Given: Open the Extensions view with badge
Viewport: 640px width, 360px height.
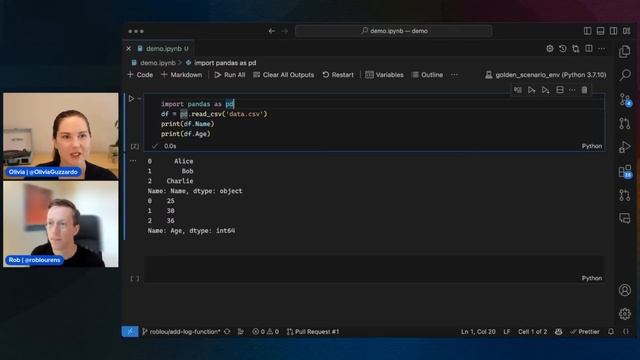Looking at the screenshot, I should (624, 171).
